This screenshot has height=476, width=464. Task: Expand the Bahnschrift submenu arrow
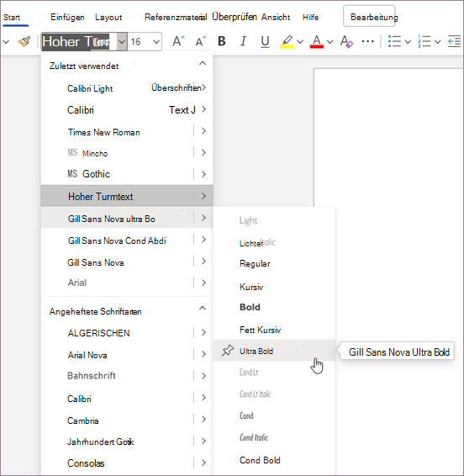[204, 376]
